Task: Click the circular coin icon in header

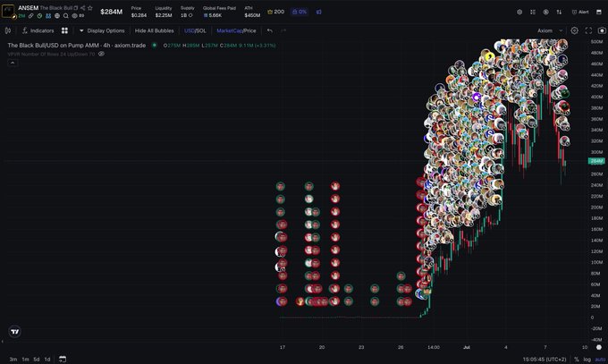Action: 545,12
